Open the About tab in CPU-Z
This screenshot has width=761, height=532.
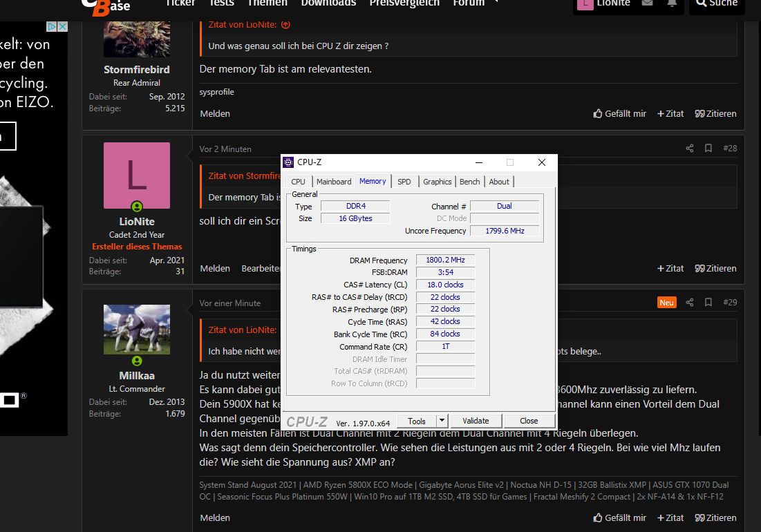coord(499,182)
